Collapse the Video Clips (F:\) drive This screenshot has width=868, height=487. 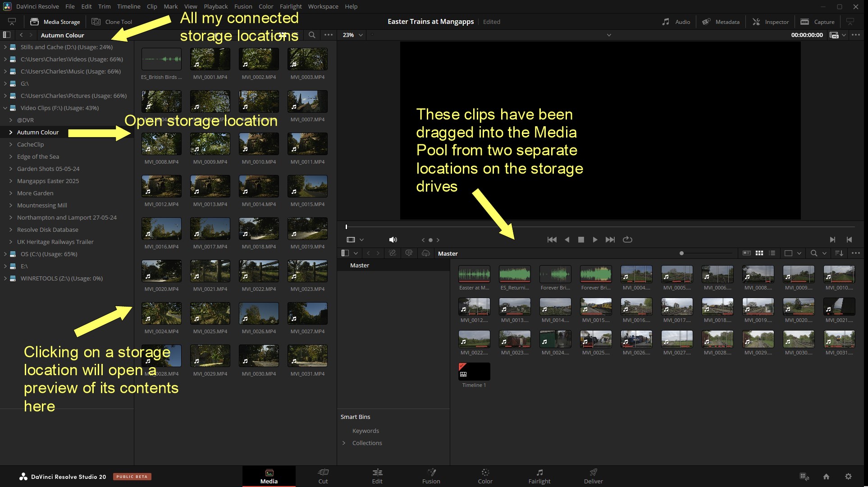[5, 108]
